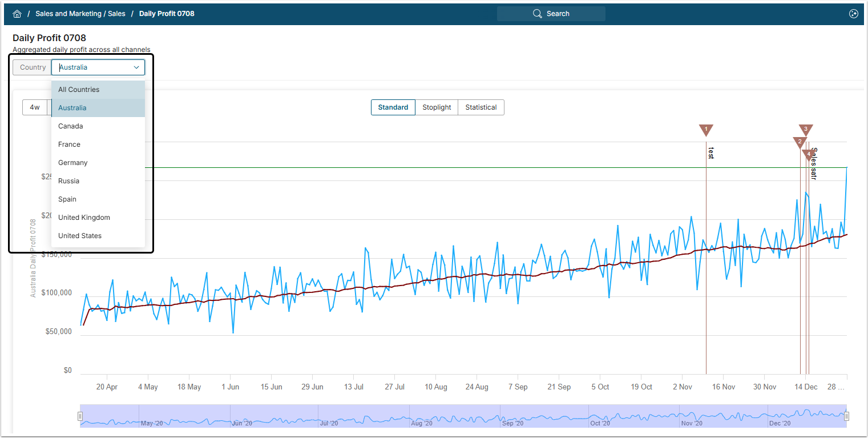Click the home icon in breadcrumb

(x=17, y=14)
